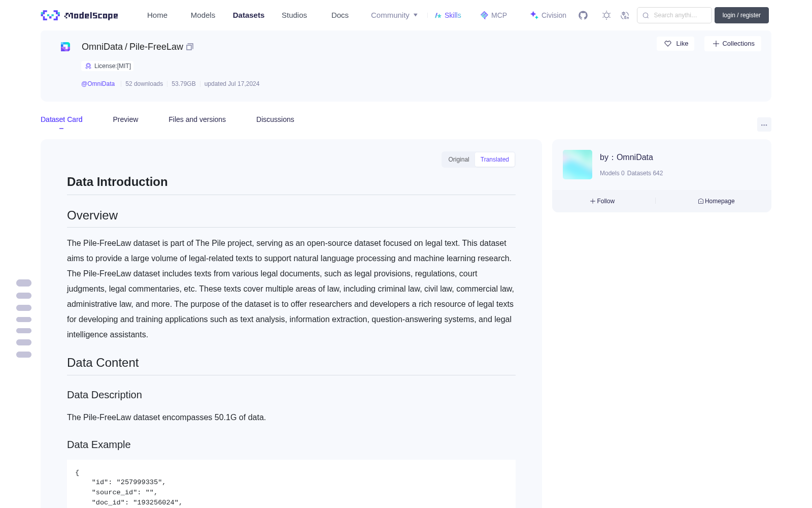This screenshot has width=812, height=508.
Task: Open the Civision menu item
Action: [548, 15]
